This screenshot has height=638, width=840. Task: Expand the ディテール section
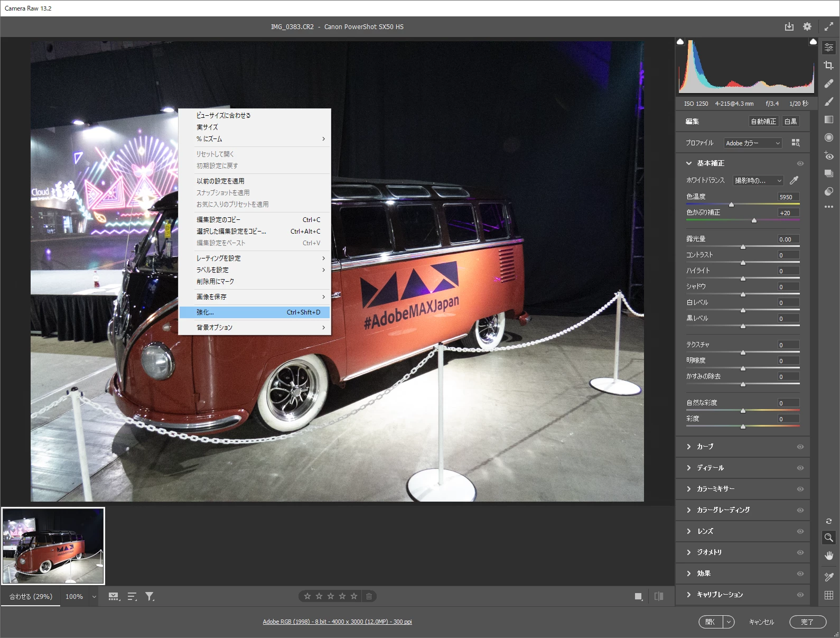tap(689, 468)
